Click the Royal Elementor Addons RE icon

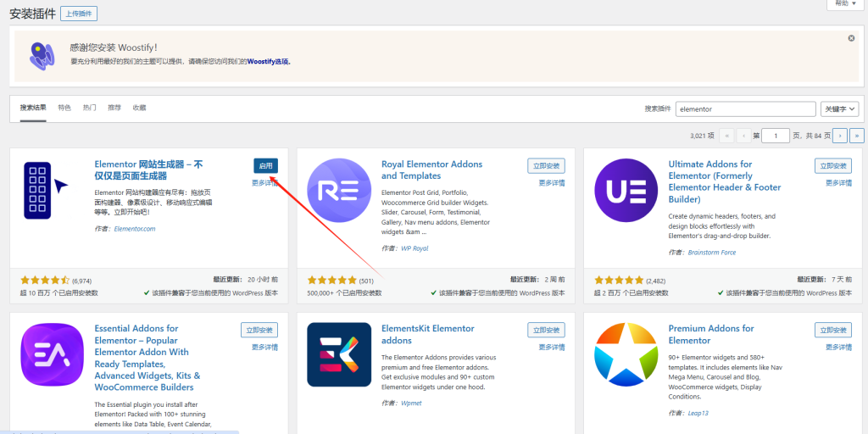point(339,191)
